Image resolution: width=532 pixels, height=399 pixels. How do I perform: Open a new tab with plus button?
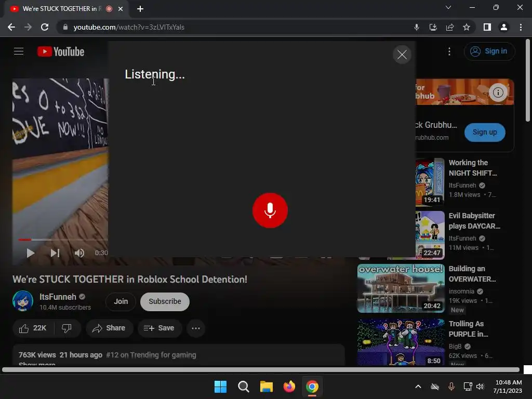click(140, 9)
